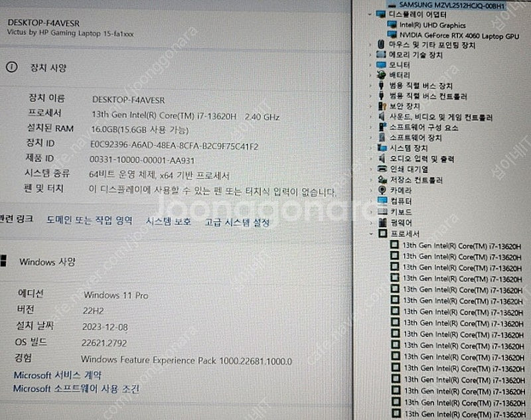
Task: Click the device ID value E0C92396-A6AD-48EA
Action: (174, 146)
